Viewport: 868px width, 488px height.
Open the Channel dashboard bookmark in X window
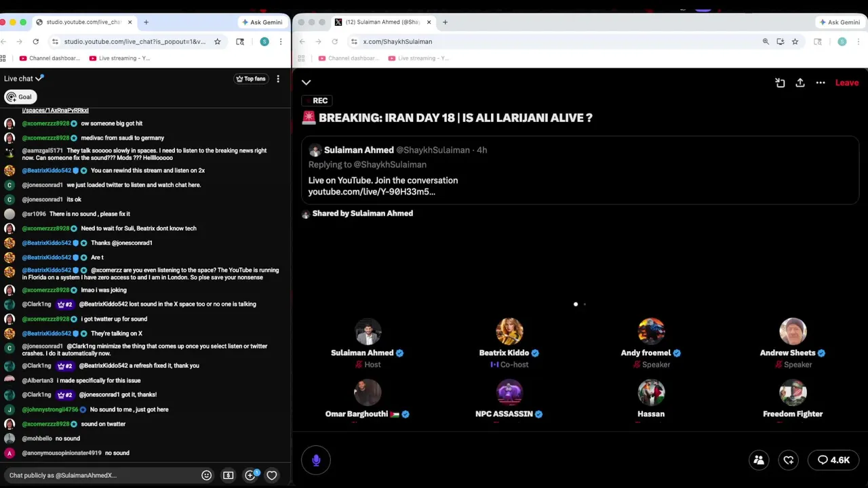[349, 58]
